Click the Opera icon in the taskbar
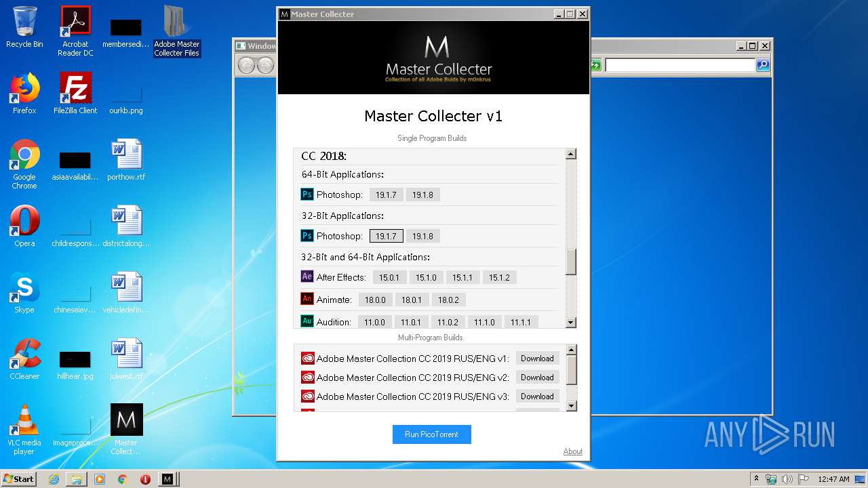 tap(145, 479)
